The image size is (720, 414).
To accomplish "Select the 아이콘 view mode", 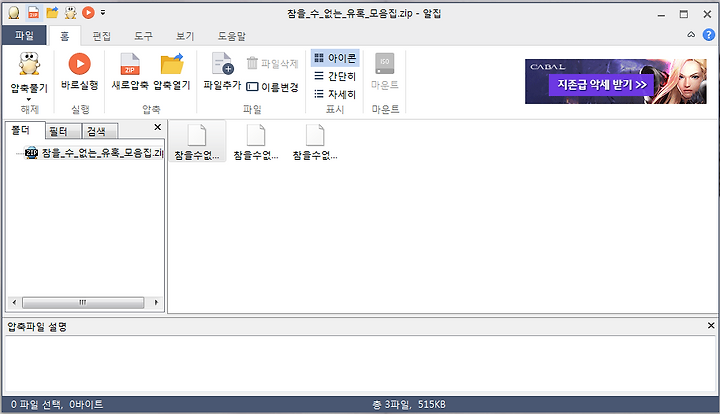I will pos(335,58).
